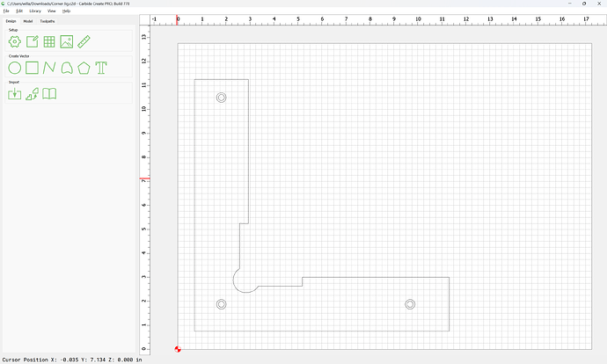The height and width of the screenshot is (364, 607).
Task: Click the Import file icon
Action: [x=15, y=94]
